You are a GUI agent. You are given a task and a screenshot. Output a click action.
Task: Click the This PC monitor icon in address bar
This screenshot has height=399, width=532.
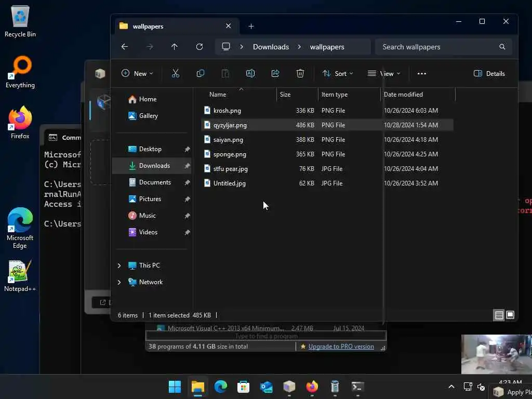[x=226, y=46]
